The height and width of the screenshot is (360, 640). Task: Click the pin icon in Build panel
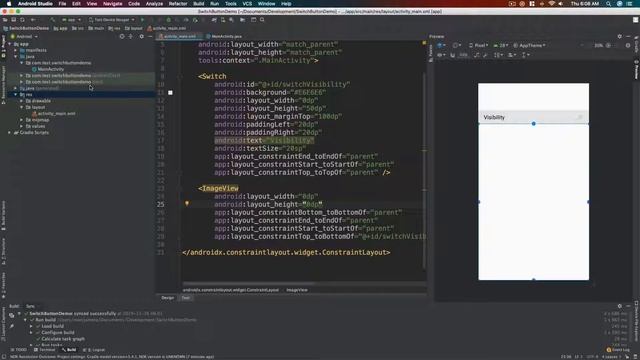click(x=11, y=326)
